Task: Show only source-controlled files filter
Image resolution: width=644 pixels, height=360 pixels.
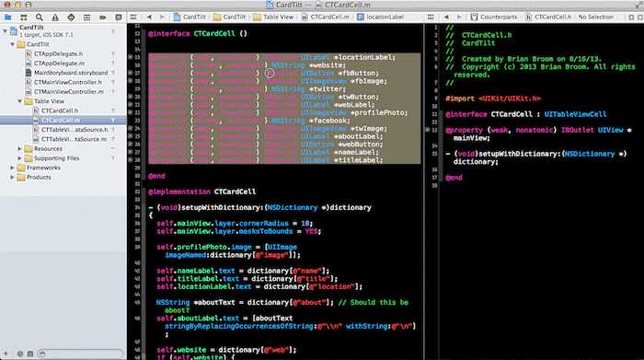Action: click(30, 354)
